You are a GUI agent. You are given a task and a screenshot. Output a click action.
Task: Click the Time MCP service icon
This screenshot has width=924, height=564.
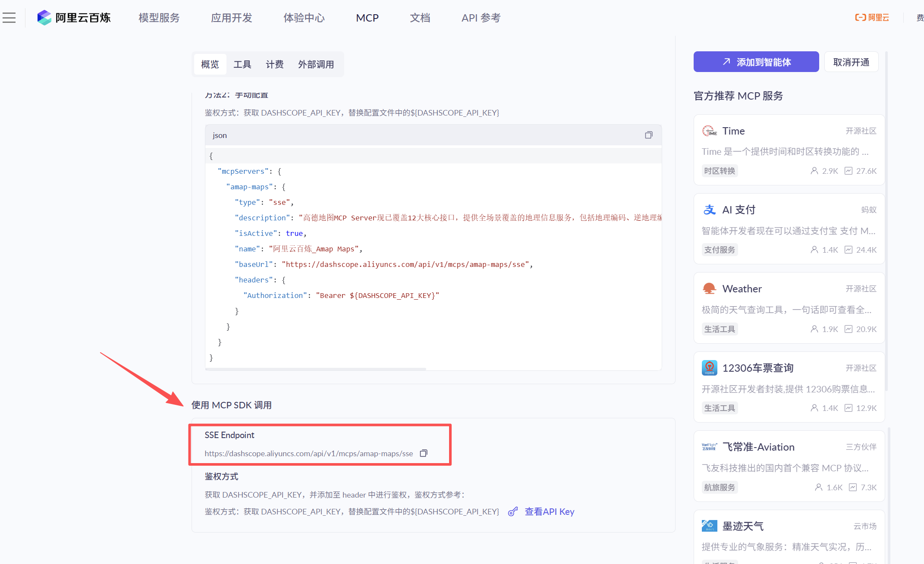[x=709, y=131]
